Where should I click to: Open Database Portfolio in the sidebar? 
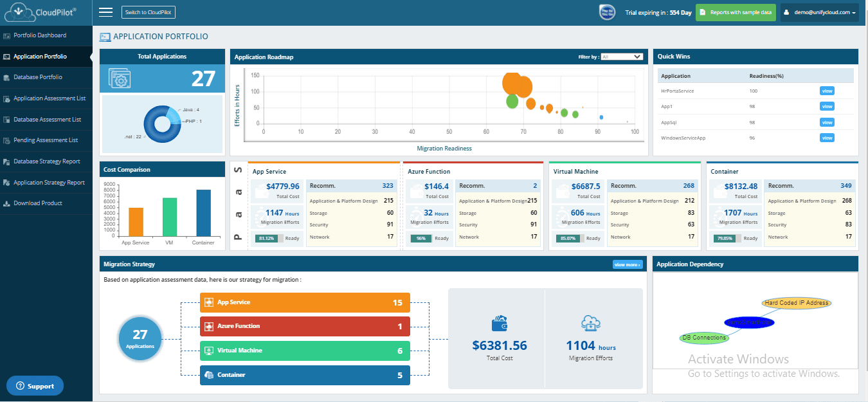(x=38, y=77)
